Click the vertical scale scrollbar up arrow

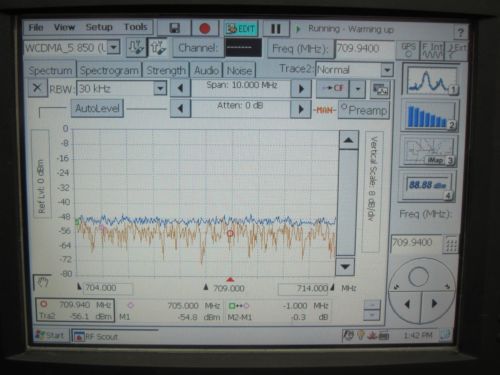click(x=348, y=140)
